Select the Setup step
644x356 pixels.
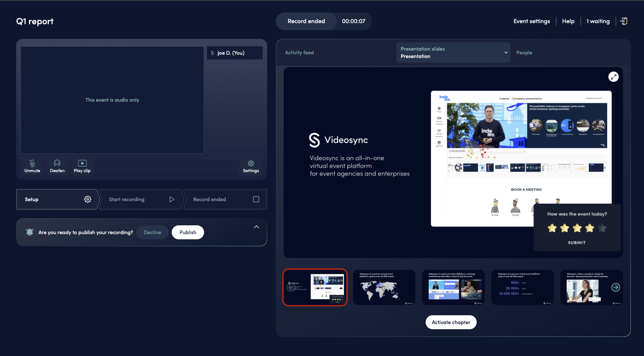(57, 199)
